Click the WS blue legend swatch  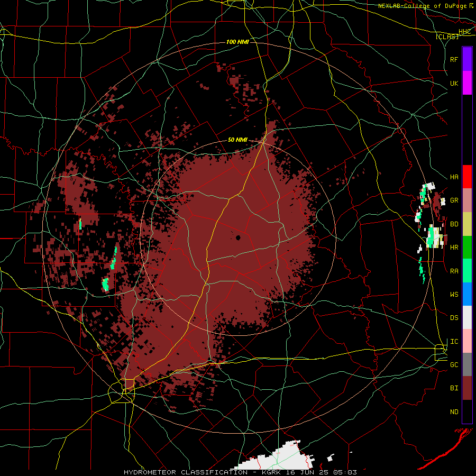467,294
